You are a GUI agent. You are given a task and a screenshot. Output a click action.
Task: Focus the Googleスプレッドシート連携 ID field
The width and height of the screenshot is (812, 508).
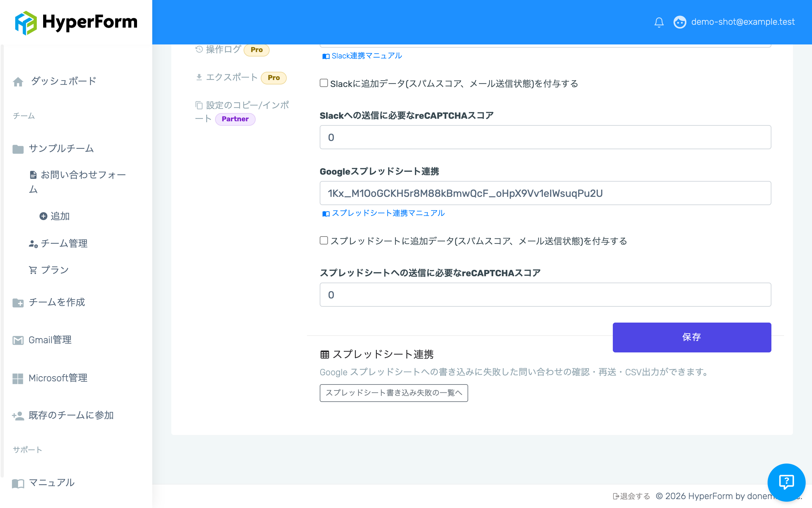(x=545, y=193)
